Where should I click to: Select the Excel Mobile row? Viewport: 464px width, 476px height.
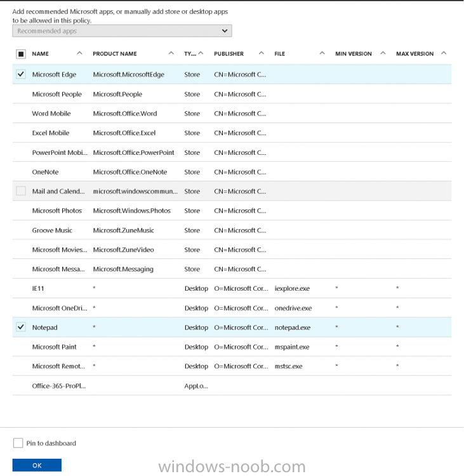click(232, 133)
